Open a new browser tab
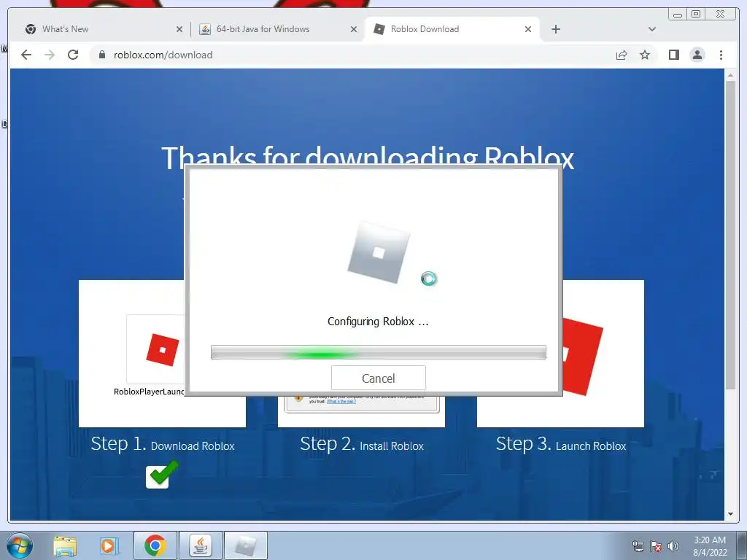Screen dimensions: 747x560 (555, 29)
